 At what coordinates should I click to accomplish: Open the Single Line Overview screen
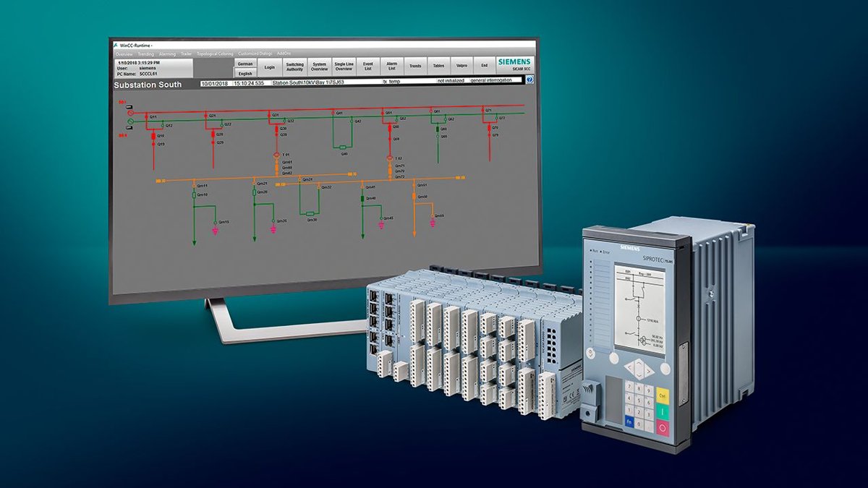[344, 67]
